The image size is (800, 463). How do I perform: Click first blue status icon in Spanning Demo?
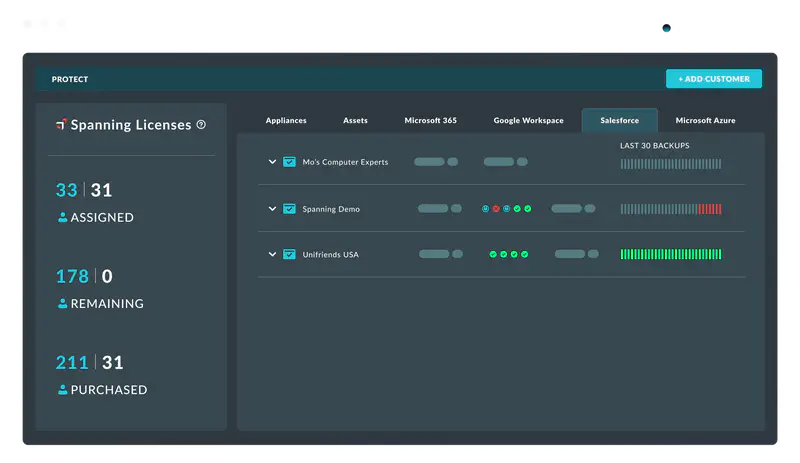(x=485, y=209)
